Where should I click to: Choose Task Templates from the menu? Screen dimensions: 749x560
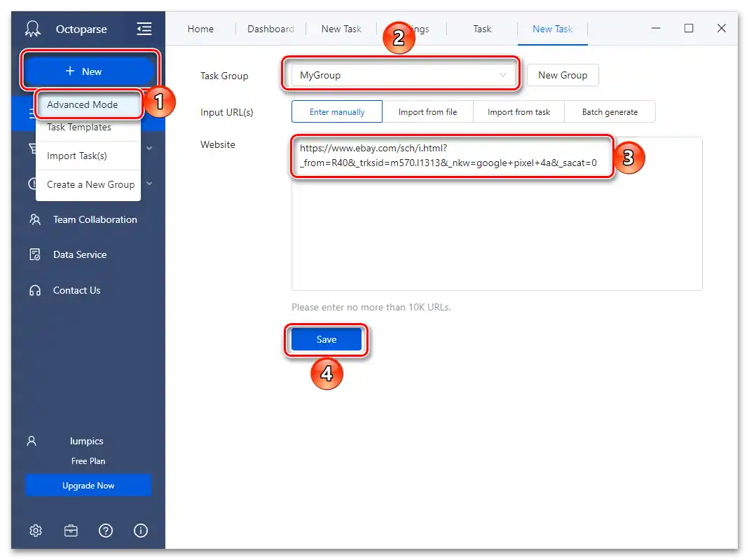tap(78, 127)
